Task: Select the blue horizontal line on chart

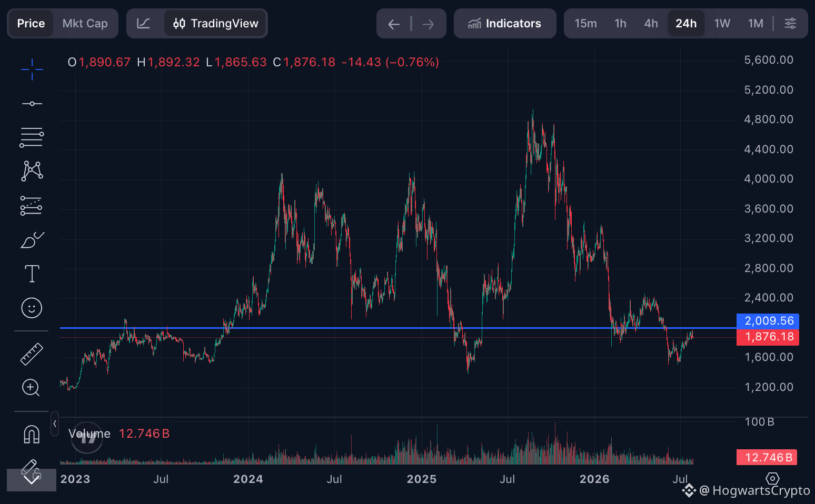Action: [398, 328]
